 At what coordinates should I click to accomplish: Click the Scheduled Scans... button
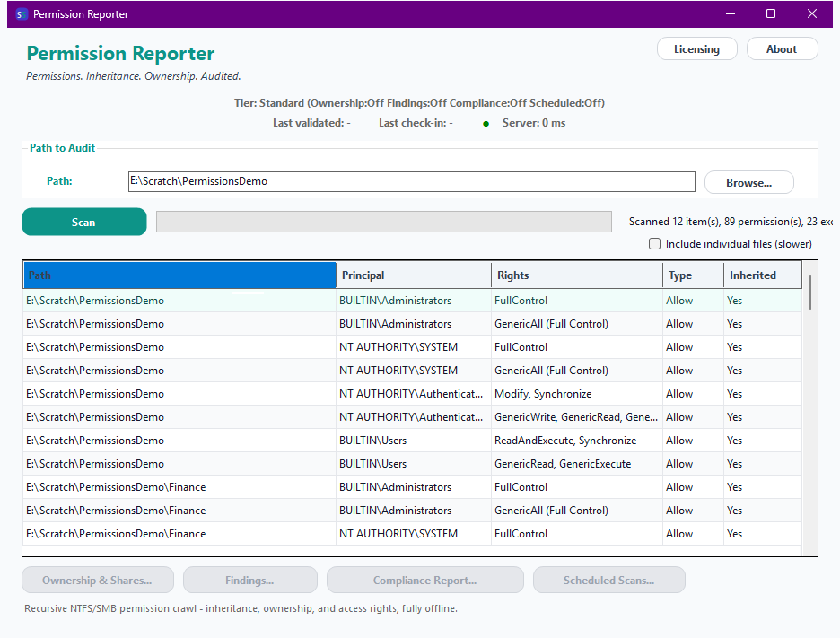pyautogui.click(x=609, y=581)
